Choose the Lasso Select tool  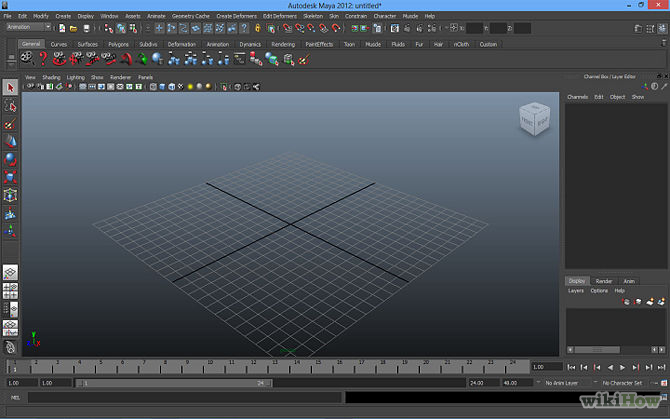pos(10,106)
